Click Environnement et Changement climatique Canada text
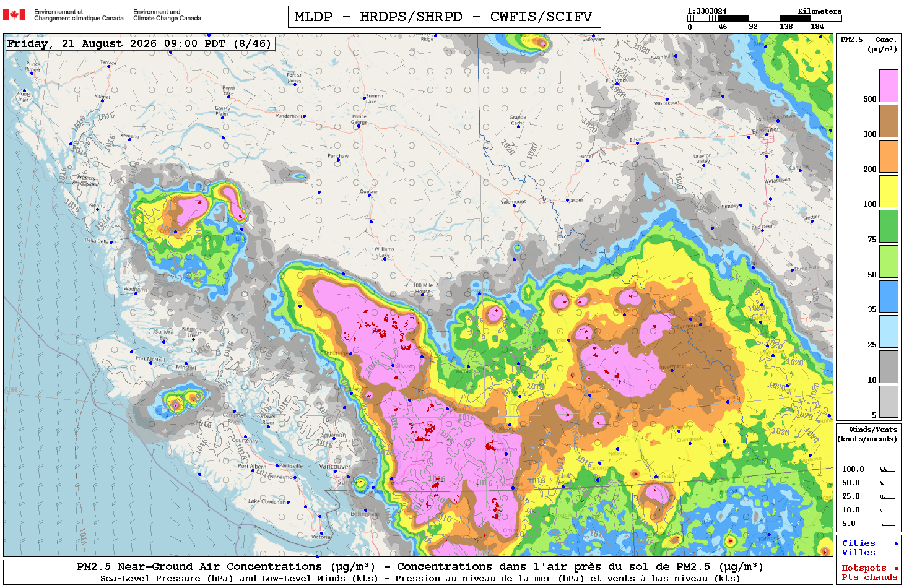The image size is (904, 588). [79, 15]
